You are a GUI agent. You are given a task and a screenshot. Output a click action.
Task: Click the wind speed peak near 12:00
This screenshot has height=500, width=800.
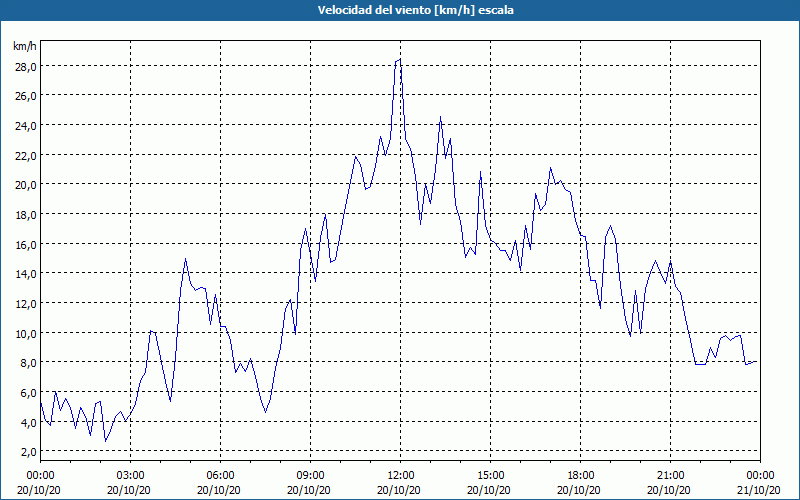point(400,60)
